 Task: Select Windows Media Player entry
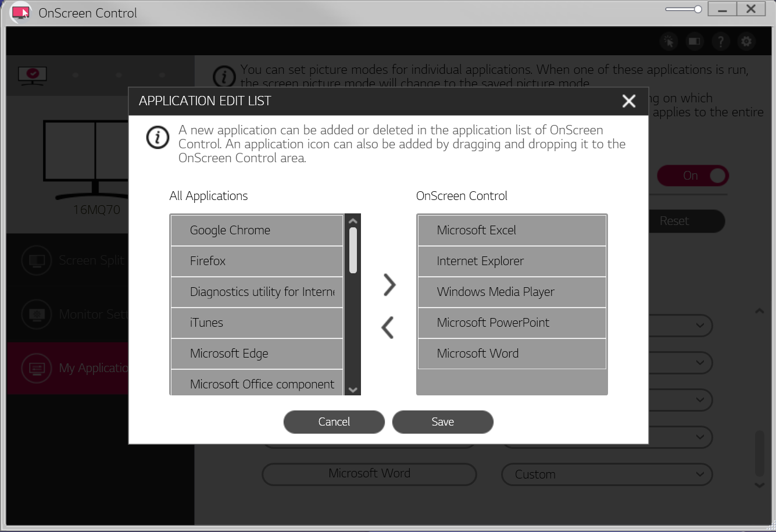click(x=512, y=292)
